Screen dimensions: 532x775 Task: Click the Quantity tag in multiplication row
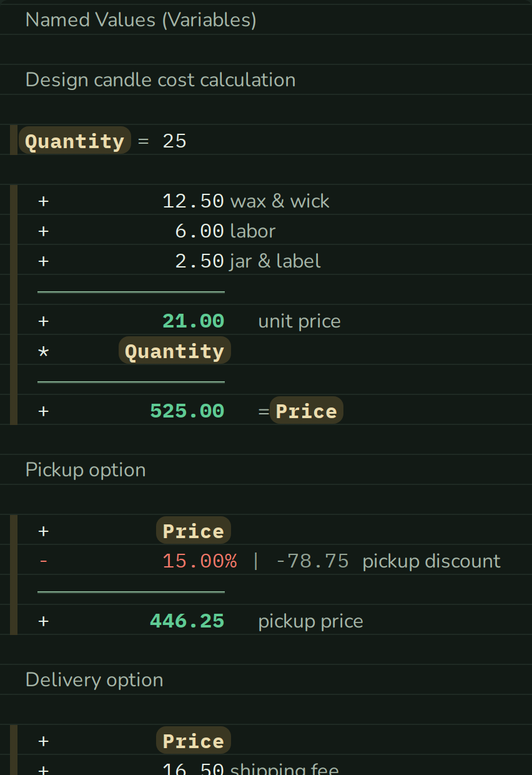[175, 351]
